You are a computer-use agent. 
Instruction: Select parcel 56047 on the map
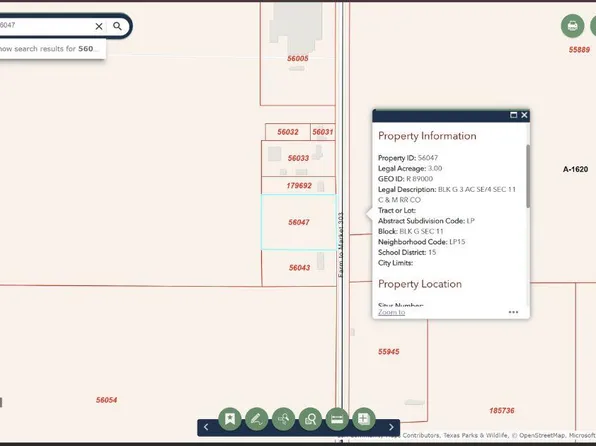(299, 222)
